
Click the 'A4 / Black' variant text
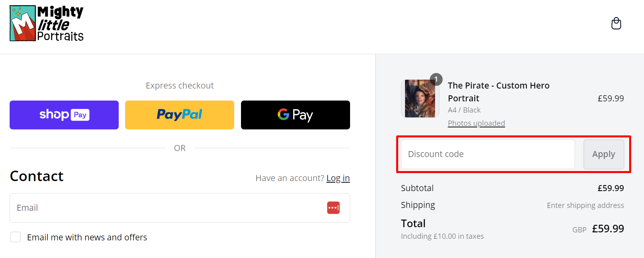pyautogui.click(x=464, y=110)
